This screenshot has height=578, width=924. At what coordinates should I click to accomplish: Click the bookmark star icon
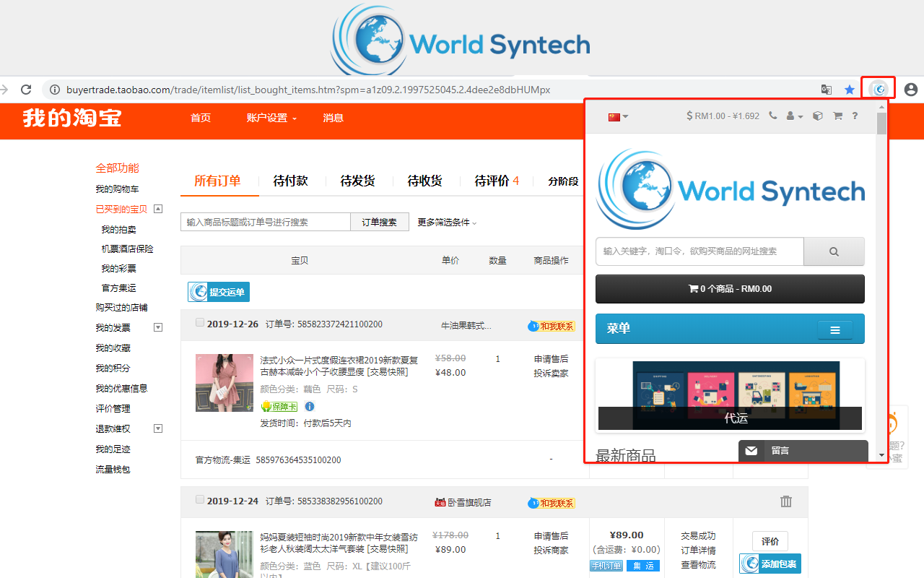[x=850, y=90]
